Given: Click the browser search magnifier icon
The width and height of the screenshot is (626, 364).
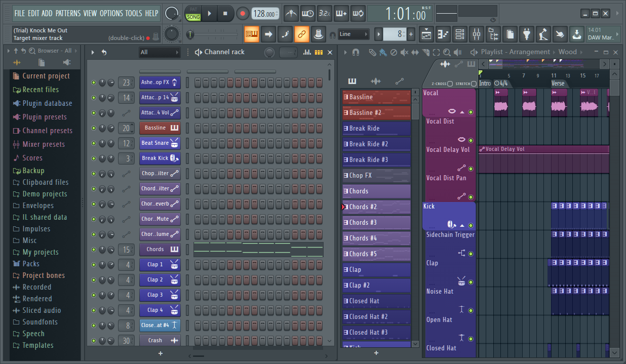Looking at the screenshot, I should pyautogui.click(x=32, y=51).
